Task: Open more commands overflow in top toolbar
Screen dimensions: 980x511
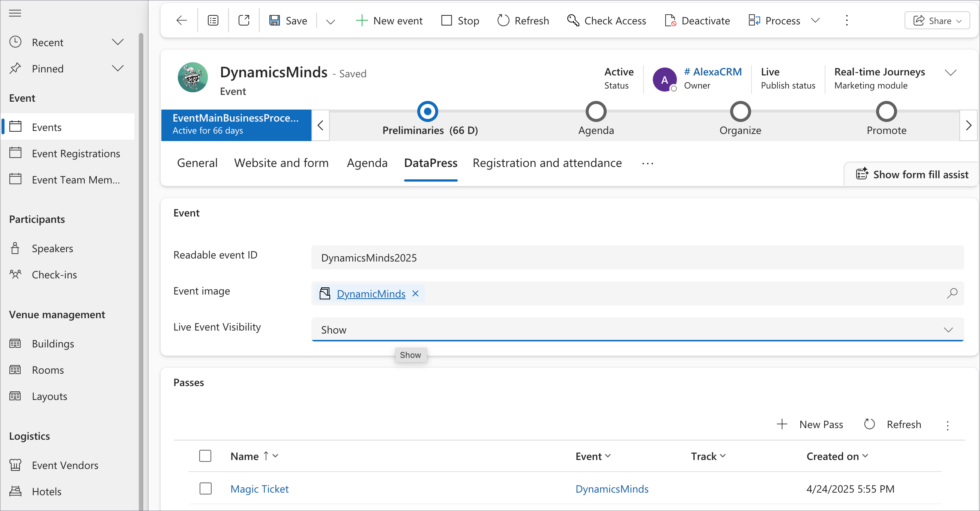Action: 846,21
